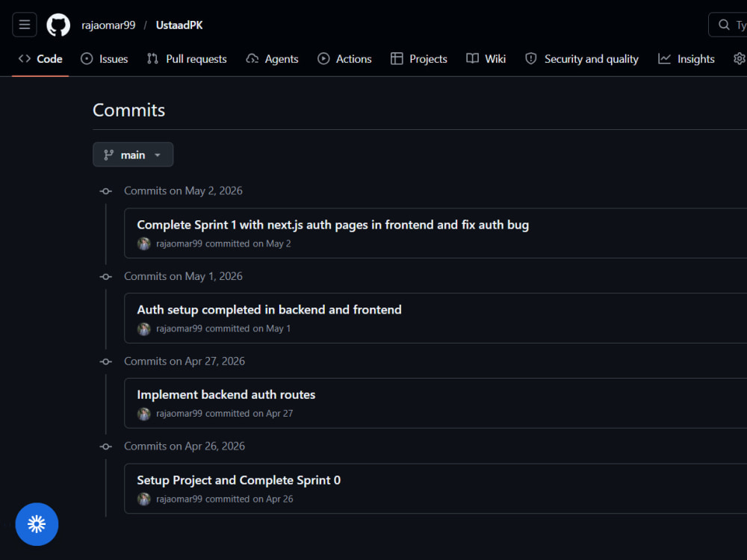Click rajaomar99 author name on Apr 27 commit

click(x=179, y=414)
